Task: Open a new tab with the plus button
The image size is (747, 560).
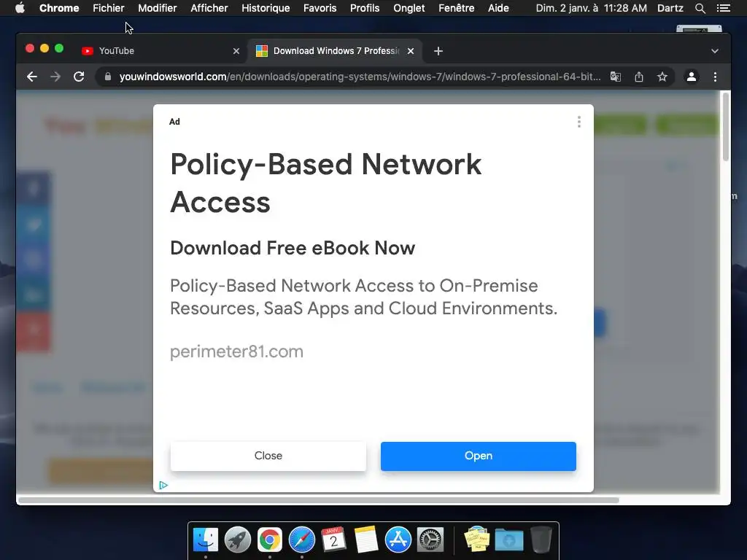Action: click(x=438, y=51)
